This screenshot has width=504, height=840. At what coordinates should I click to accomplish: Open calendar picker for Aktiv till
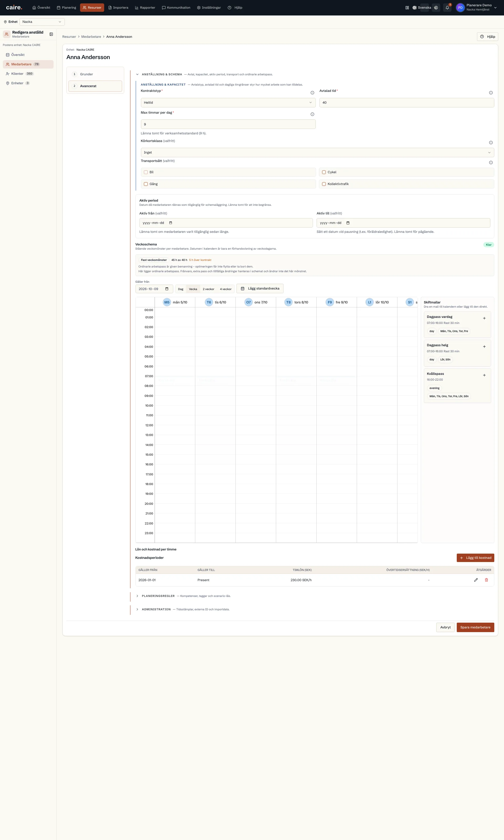(348, 223)
